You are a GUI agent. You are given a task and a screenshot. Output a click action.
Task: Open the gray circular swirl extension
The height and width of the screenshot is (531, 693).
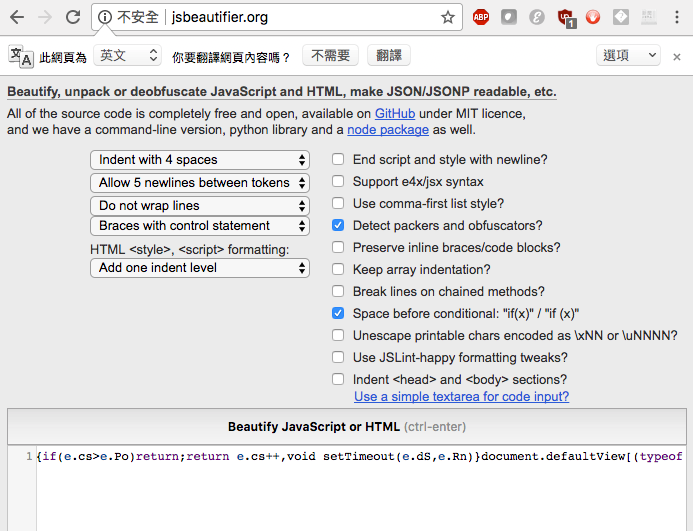(537, 17)
